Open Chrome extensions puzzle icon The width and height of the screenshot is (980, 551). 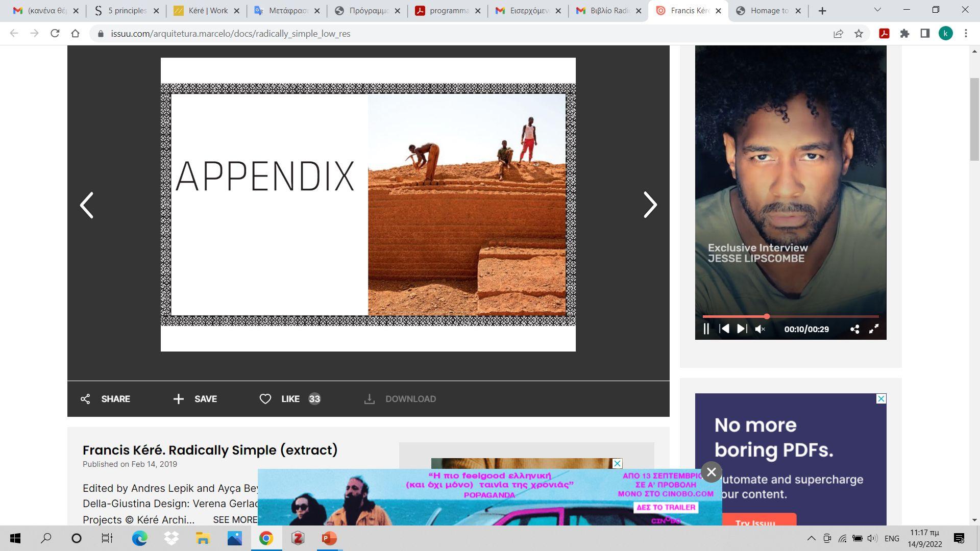904,34
